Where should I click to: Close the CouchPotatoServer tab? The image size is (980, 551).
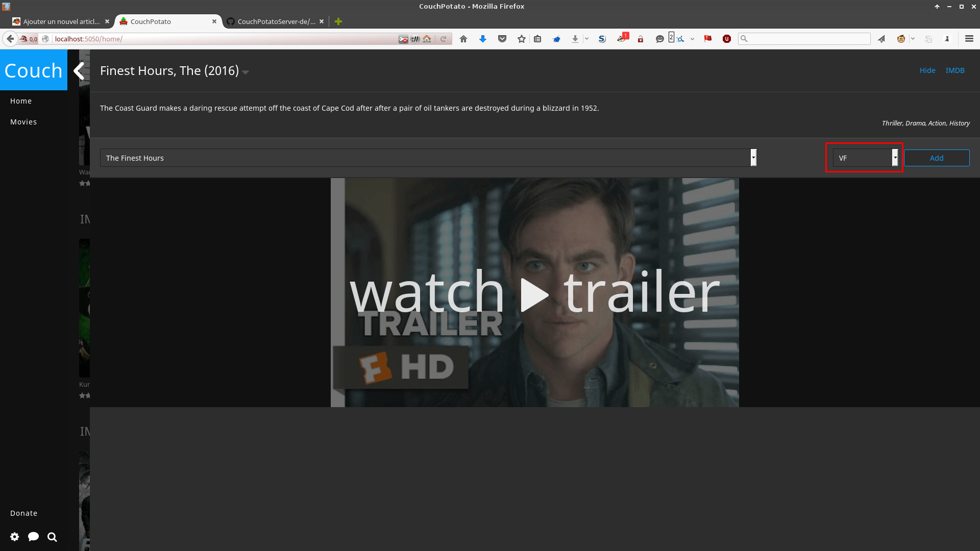[x=322, y=21]
